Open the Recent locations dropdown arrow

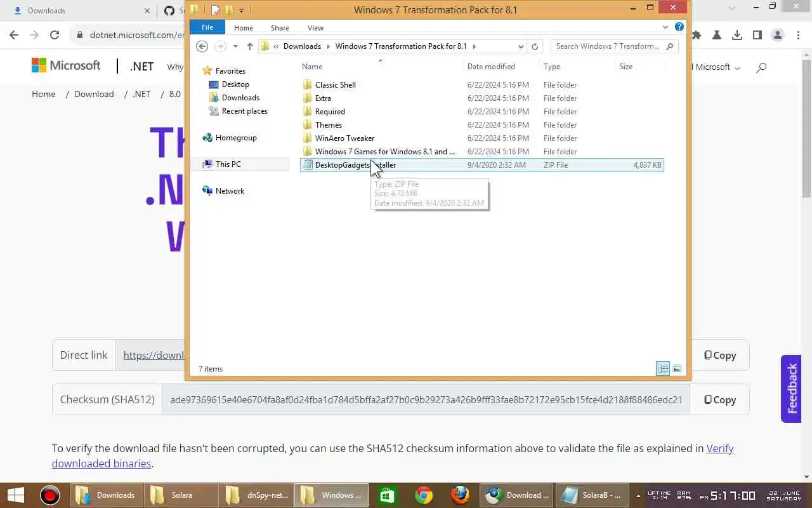[235, 46]
